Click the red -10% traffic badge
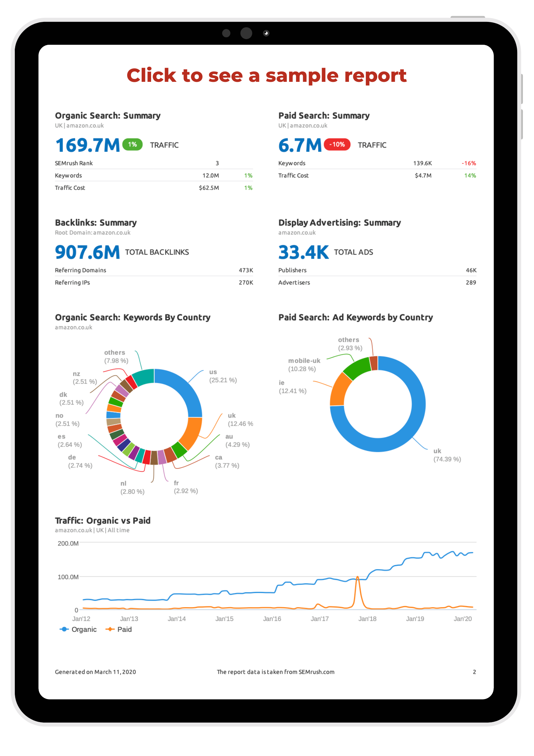 coord(337,144)
